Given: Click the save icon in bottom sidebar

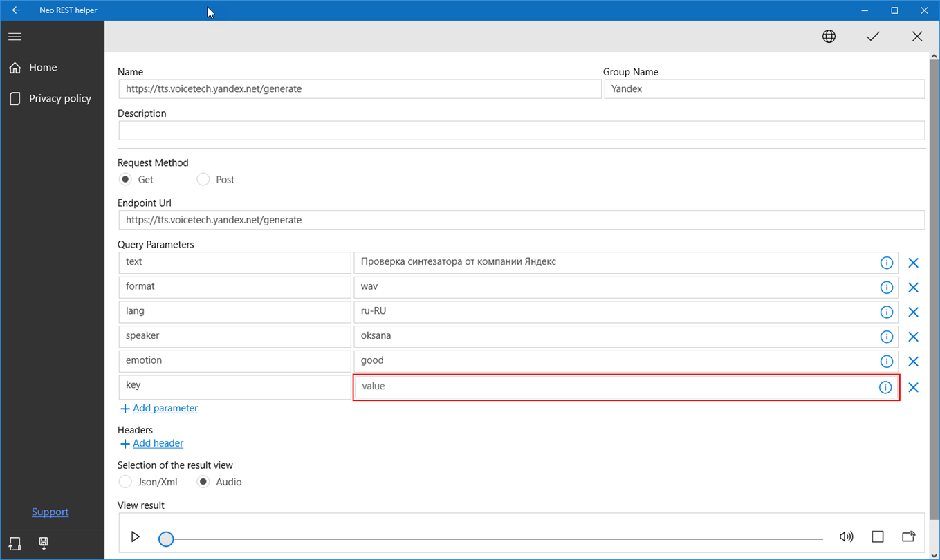Looking at the screenshot, I should (x=44, y=543).
